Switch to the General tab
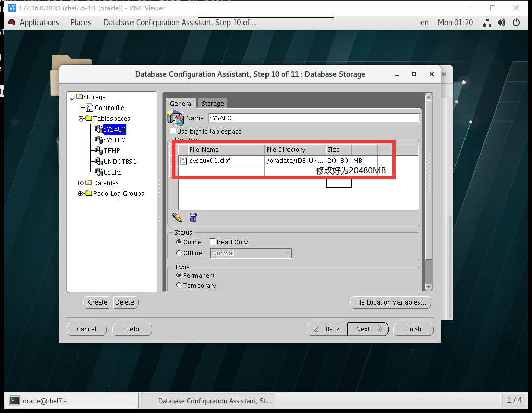Screen dimensions: 532x413 [x=181, y=103]
